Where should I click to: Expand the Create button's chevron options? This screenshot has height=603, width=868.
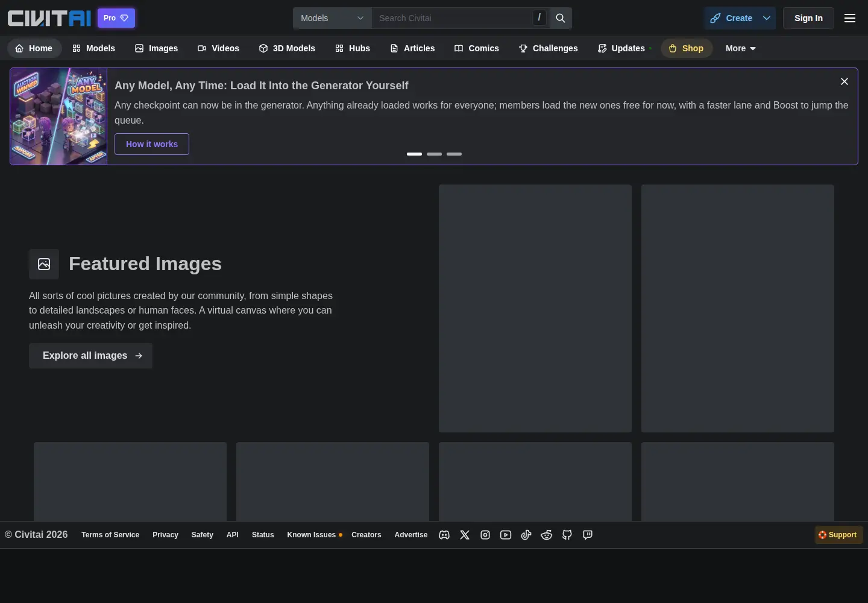point(767,18)
